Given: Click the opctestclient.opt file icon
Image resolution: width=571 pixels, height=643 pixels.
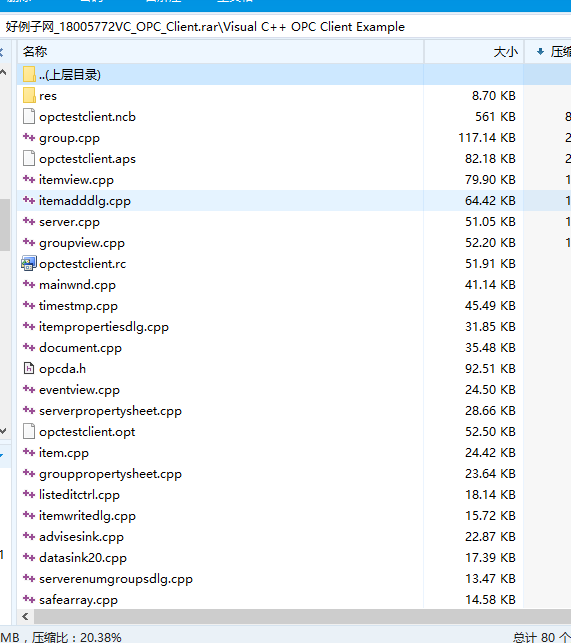Looking at the screenshot, I should 29,431.
